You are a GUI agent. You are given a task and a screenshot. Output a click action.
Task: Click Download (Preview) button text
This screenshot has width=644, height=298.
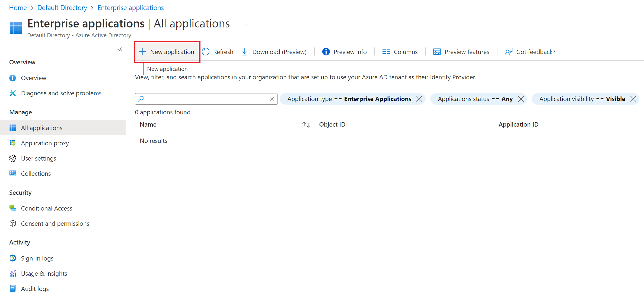point(279,52)
